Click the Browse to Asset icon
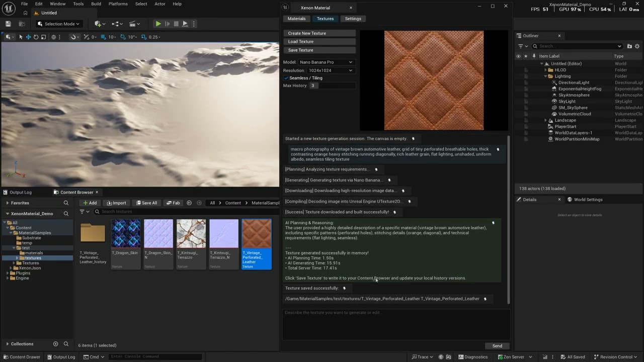This screenshot has width=644, height=362. pyautogui.click(x=22, y=24)
